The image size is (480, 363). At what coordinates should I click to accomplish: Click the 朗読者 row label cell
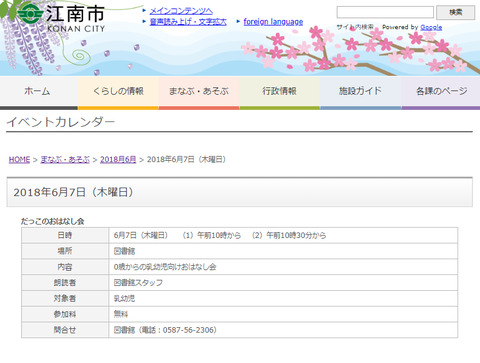click(x=65, y=283)
